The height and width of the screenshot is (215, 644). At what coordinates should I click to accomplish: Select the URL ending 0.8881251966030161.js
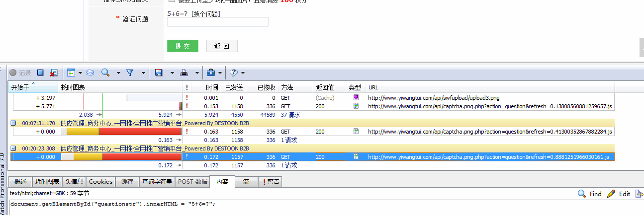pos(488,157)
